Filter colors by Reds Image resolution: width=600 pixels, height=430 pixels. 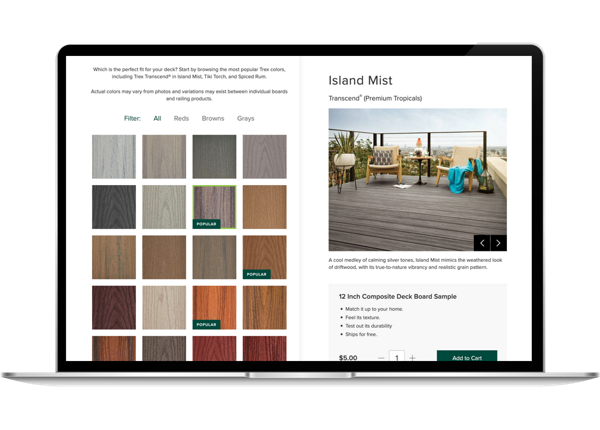pos(181,119)
